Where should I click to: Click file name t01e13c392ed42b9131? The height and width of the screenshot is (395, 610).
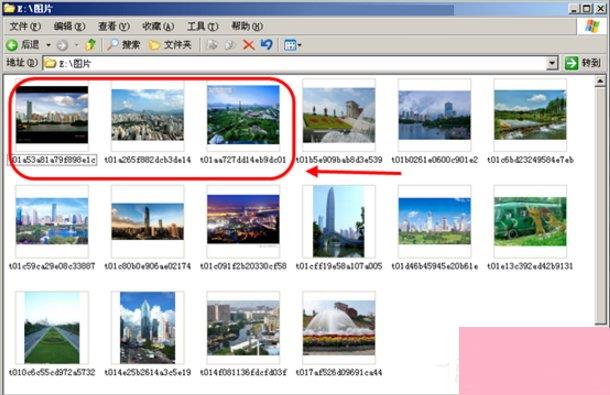[530, 266]
